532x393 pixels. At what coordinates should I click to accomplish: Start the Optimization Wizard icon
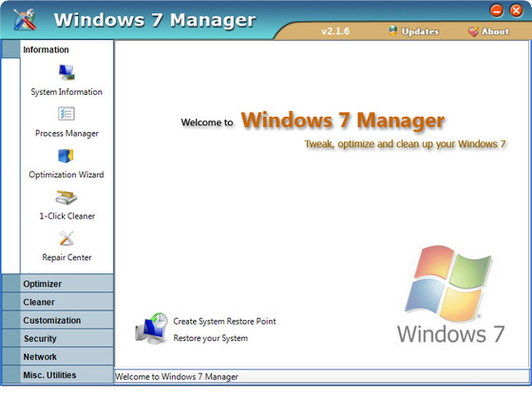[x=66, y=156]
